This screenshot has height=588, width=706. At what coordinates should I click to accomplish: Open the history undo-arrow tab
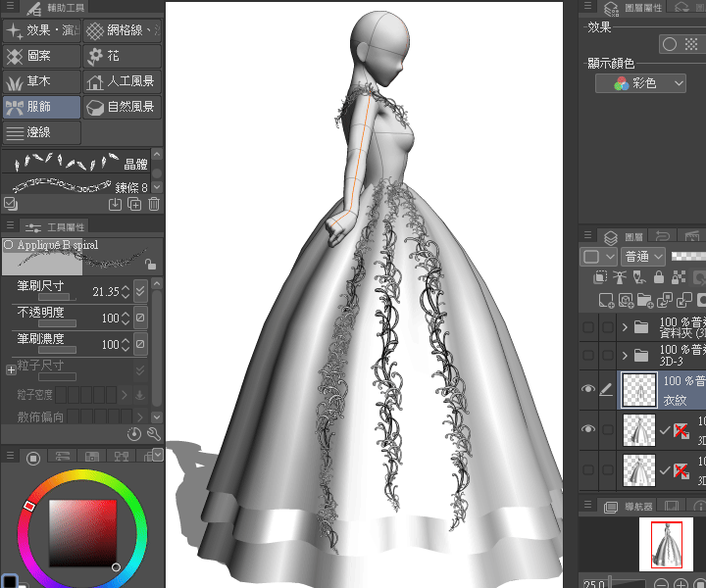662,236
